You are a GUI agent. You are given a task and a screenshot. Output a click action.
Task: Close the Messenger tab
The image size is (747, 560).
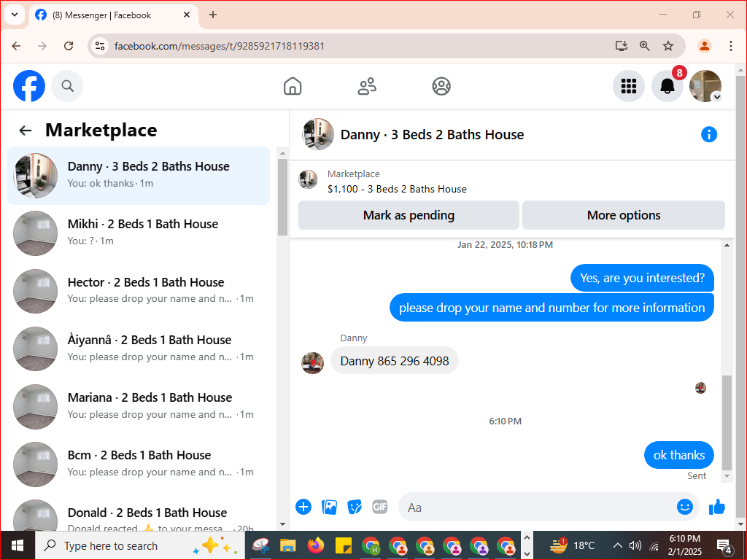click(187, 15)
